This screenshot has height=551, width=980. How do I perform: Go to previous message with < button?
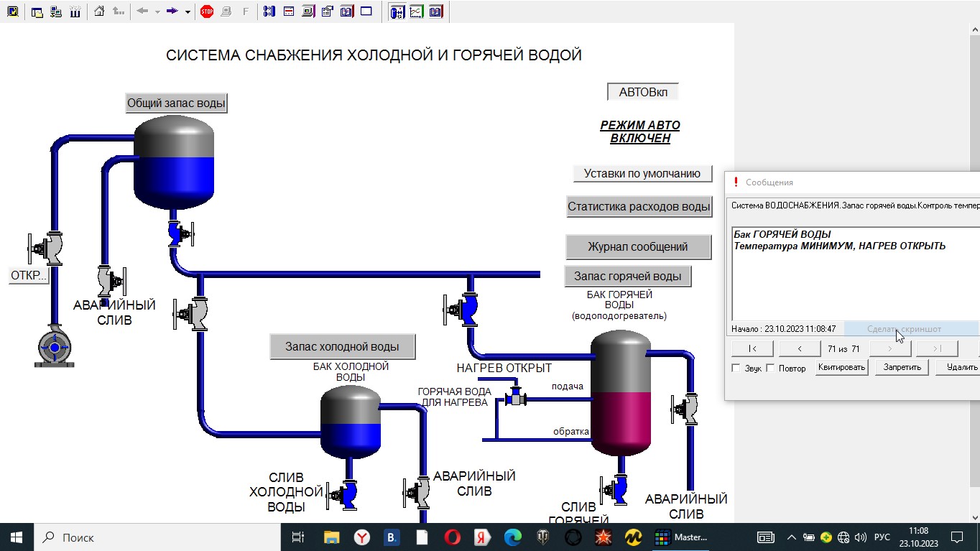point(800,348)
